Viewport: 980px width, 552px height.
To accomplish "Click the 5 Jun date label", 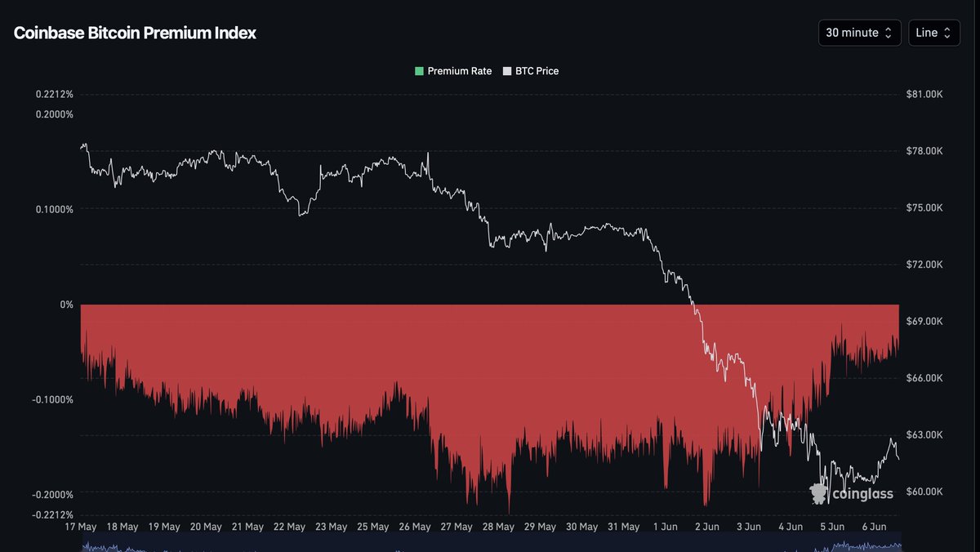I will tap(832, 527).
